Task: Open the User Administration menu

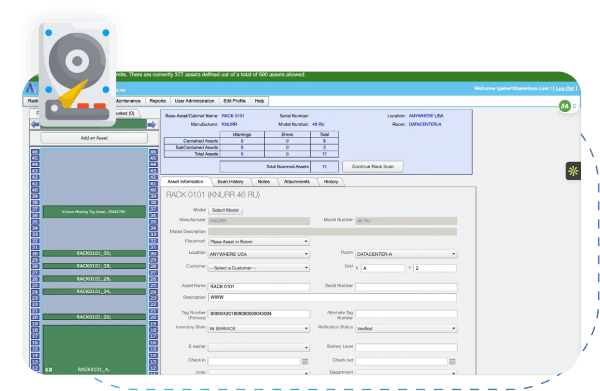Action: click(x=194, y=101)
